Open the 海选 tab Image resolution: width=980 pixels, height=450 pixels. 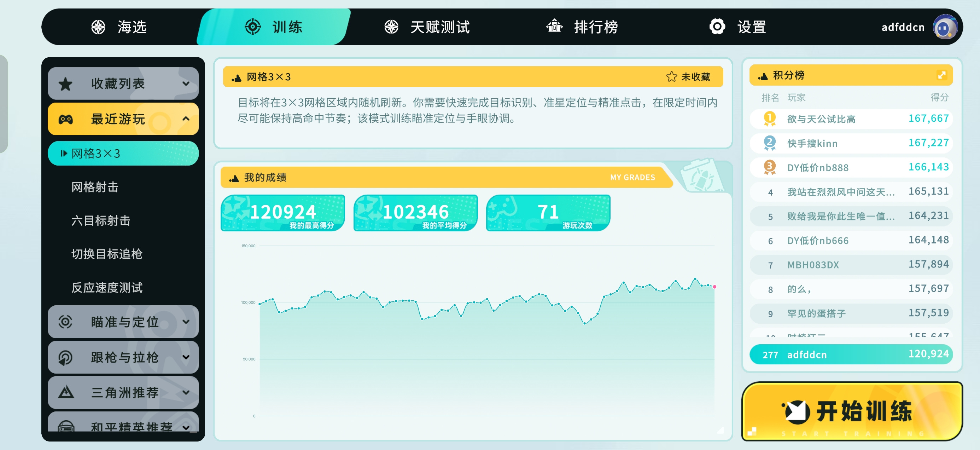119,27
